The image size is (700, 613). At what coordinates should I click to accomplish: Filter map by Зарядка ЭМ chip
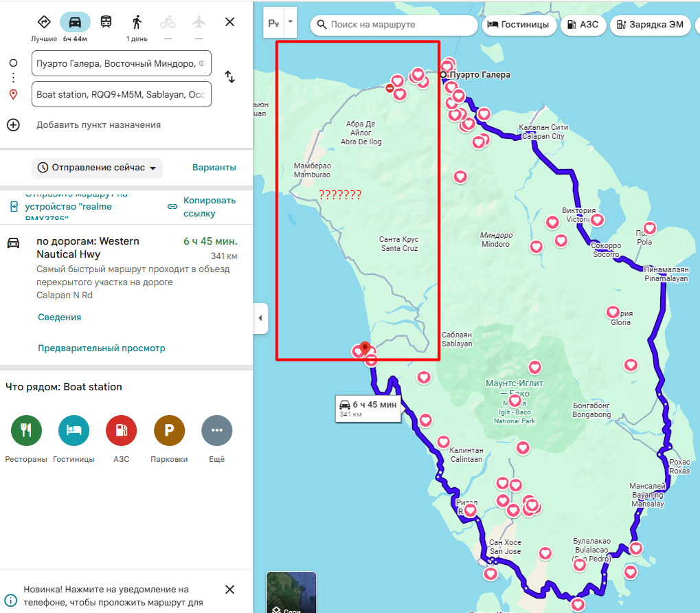pyautogui.click(x=651, y=25)
